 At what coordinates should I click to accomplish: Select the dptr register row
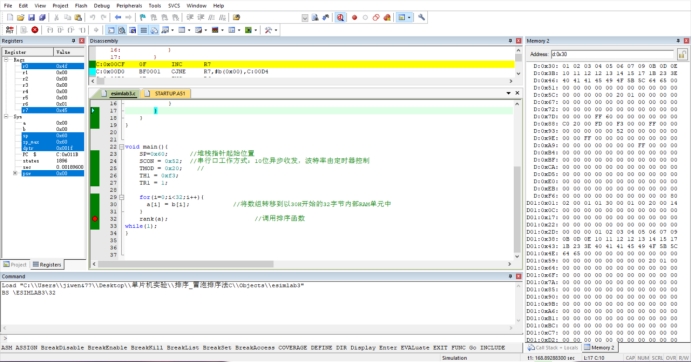pos(53,148)
